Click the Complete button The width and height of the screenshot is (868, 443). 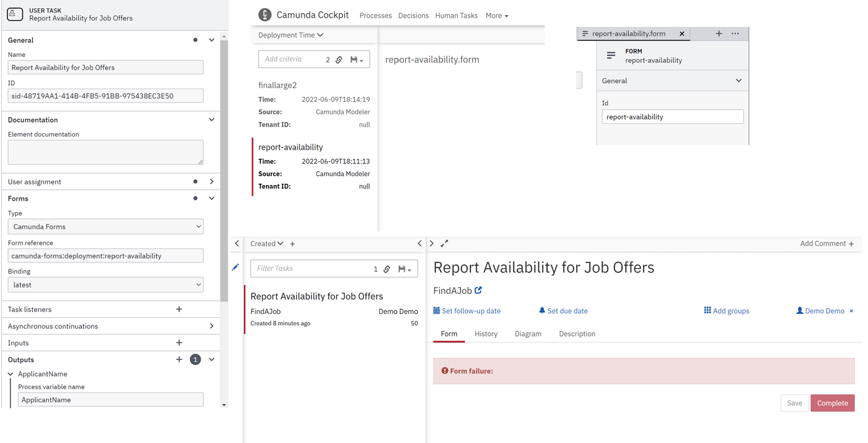(x=833, y=403)
